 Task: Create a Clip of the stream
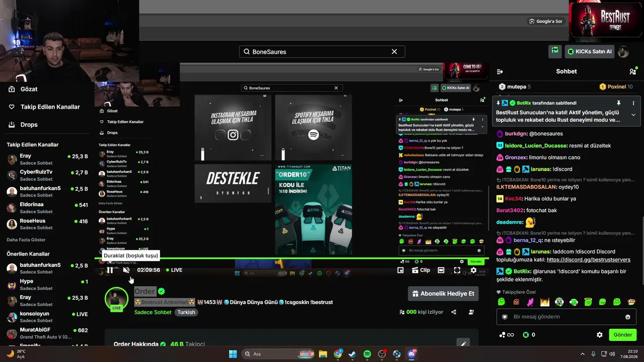421,270
